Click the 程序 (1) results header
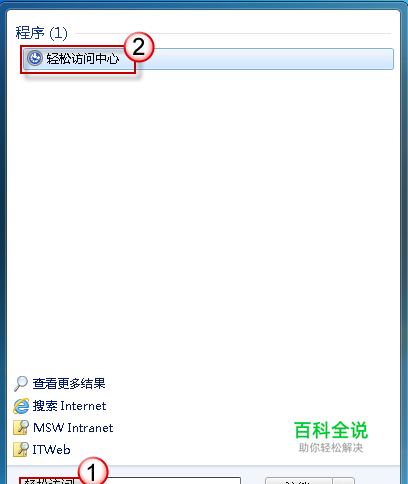 coord(41,33)
